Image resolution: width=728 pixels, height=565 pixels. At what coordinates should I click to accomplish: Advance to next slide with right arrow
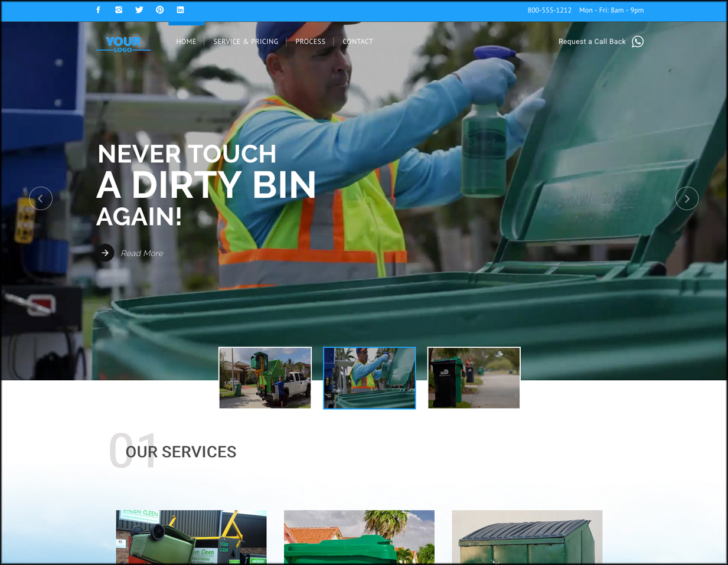coord(687,198)
